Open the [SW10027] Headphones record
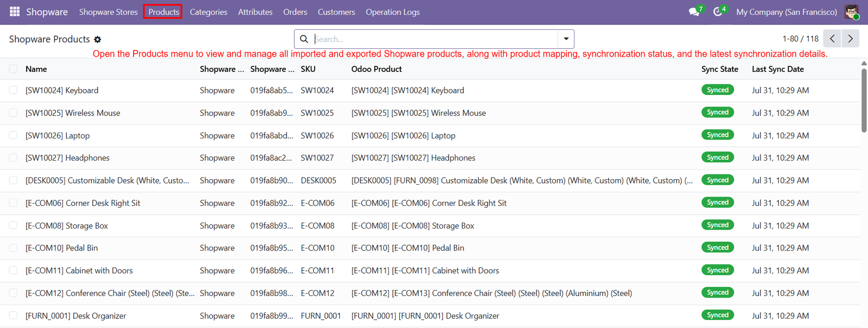868x328 pixels. pyautogui.click(x=67, y=158)
